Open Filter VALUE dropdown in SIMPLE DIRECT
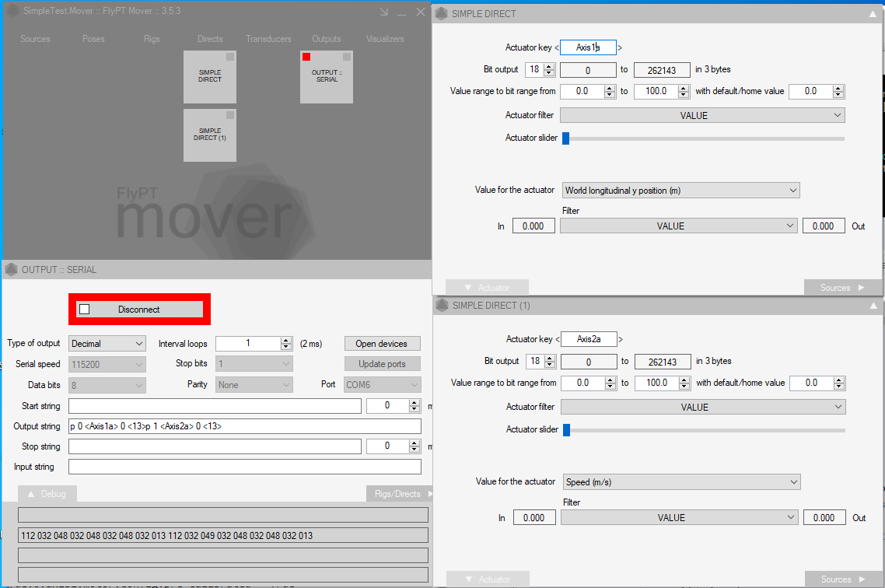 678,226
